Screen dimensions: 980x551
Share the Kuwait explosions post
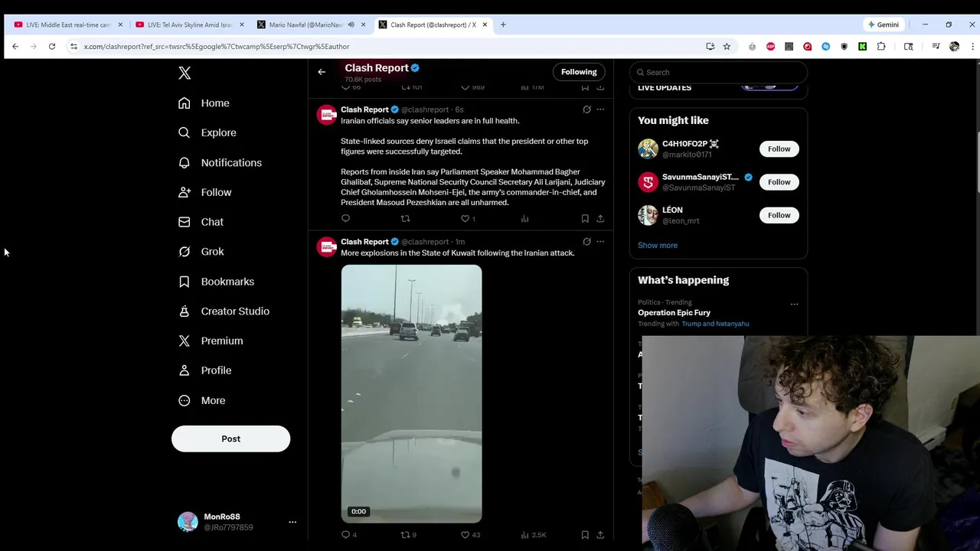600,535
